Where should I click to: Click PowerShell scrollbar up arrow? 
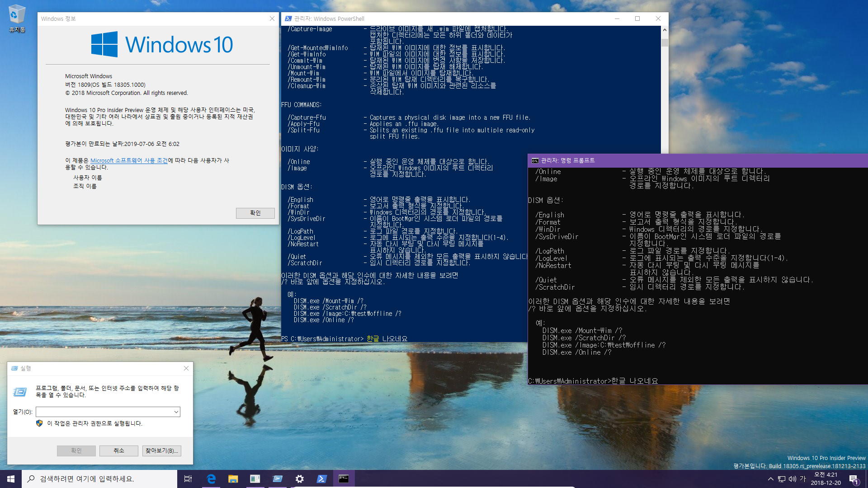click(665, 30)
